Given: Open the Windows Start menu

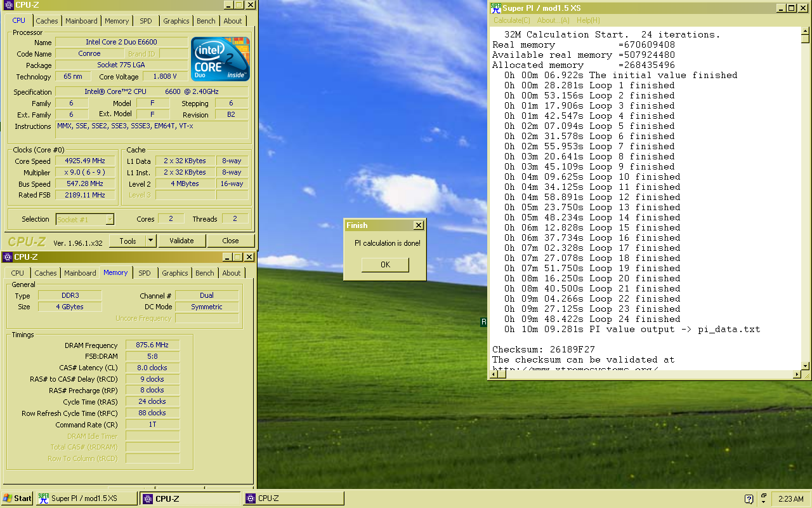Looking at the screenshot, I should point(17,498).
